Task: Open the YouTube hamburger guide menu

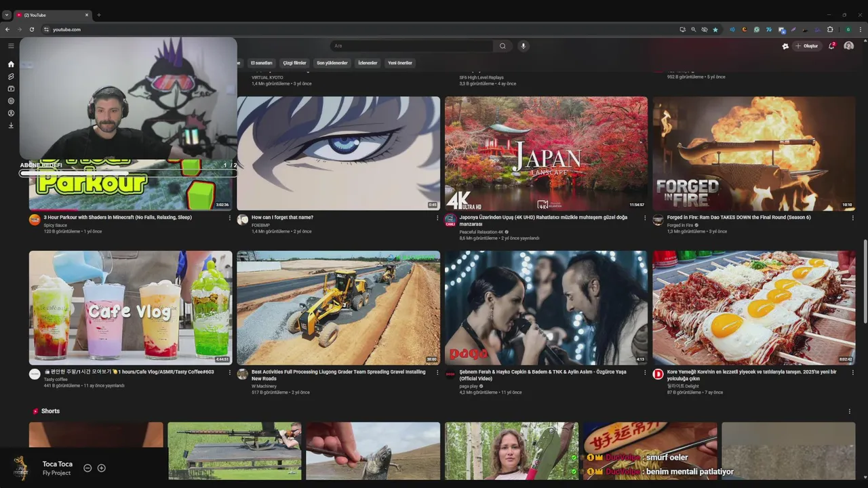Action: click(11, 46)
